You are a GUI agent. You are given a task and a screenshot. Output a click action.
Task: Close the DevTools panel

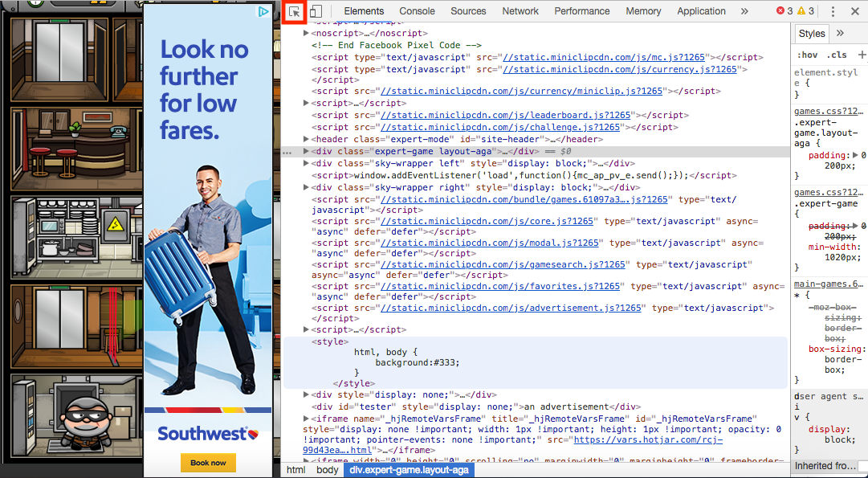(854, 11)
